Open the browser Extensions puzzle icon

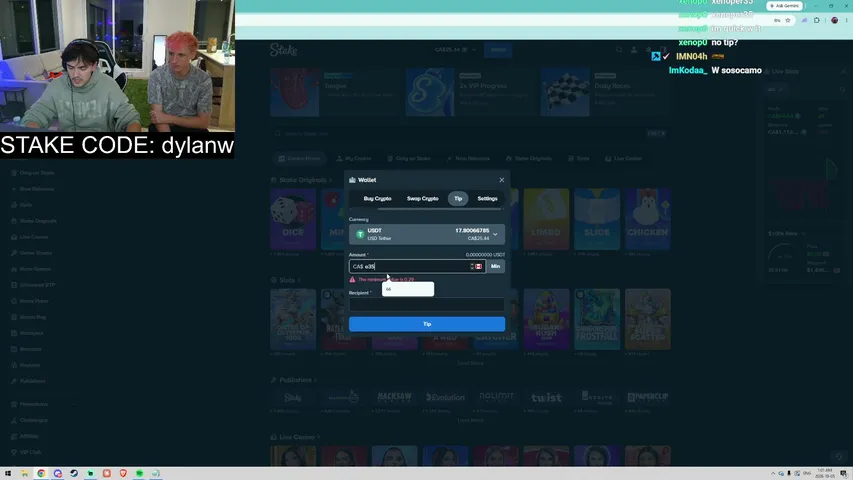coord(817,20)
